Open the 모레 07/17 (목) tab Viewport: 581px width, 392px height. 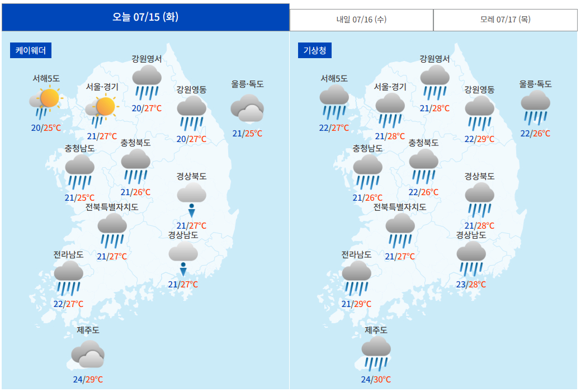click(x=505, y=20)
